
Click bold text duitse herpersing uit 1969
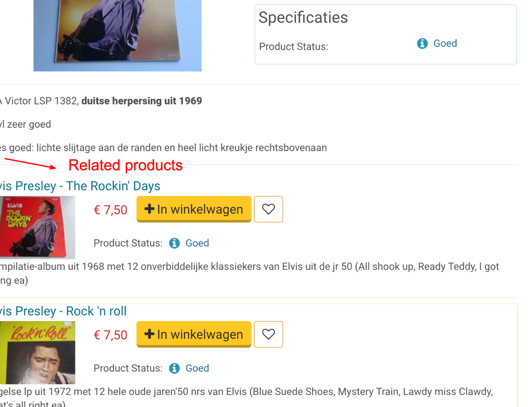click(x=142, y=101)
